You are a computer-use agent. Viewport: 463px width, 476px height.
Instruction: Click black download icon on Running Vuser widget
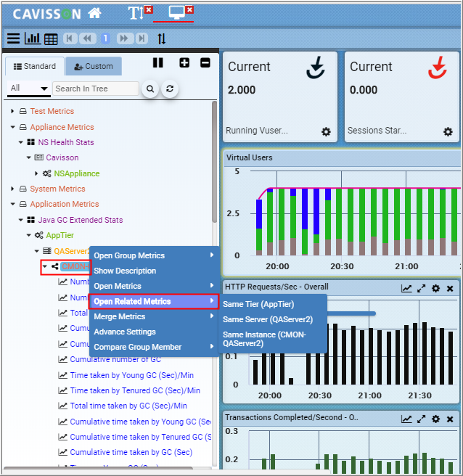[x=316, y=67]
